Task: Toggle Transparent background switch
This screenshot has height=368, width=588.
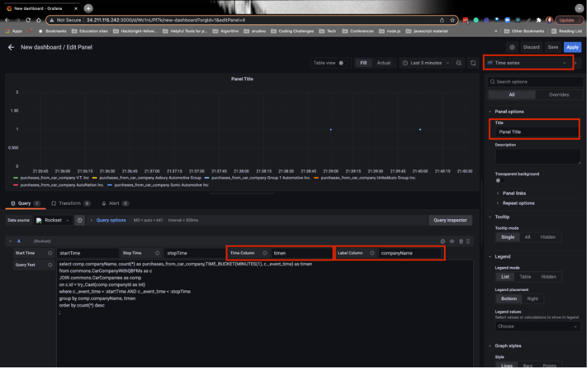Action: tap(499, 181)
